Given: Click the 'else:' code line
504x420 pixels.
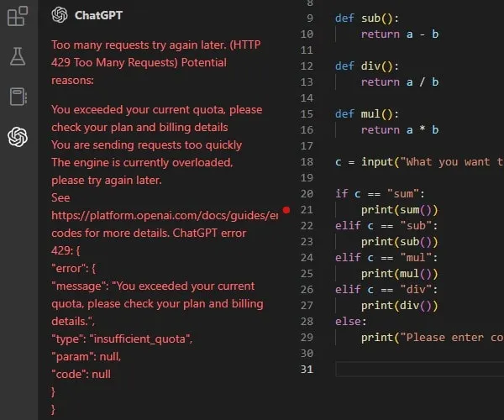Looking at the screenshot, I should point(350,322).
